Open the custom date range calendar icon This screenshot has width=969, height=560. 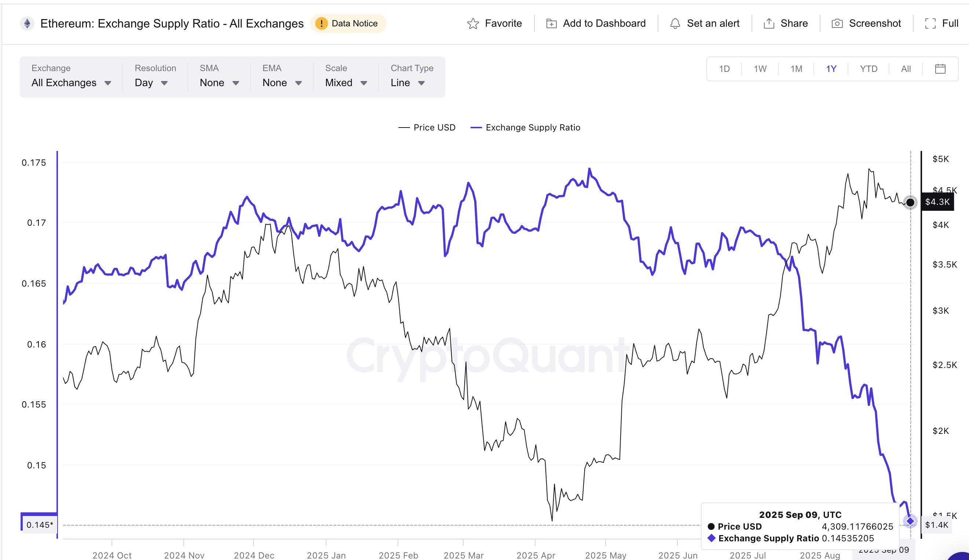click(940, 69)
